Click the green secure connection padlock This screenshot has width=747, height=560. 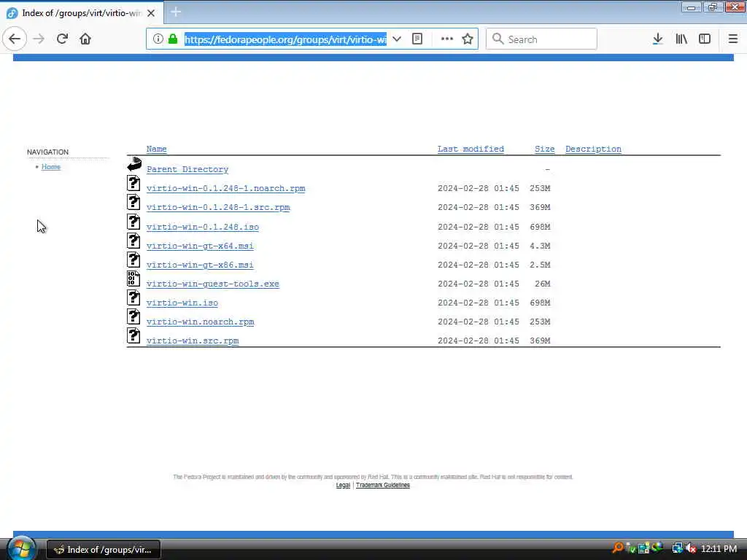pyautogui.click(x=173, y=39)
